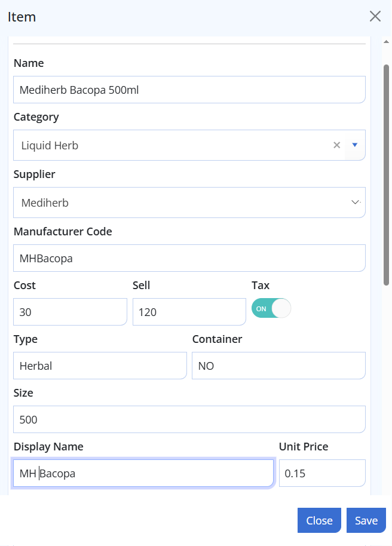The width and height of the screenshot is (392, 546).
Task: Click the Display Name field MH Bacopa
Action: [x=143, y=473]
